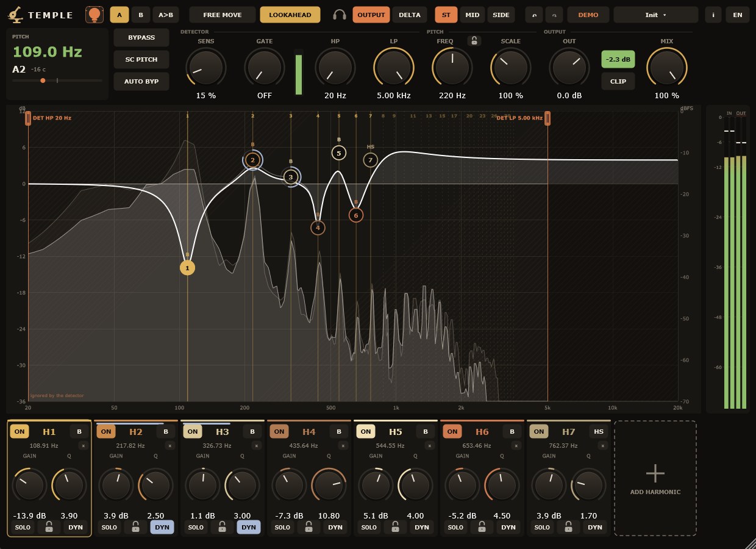The image size is (756, 549).
Task: Click the redo arrow icon
Action: pos(554,15)
